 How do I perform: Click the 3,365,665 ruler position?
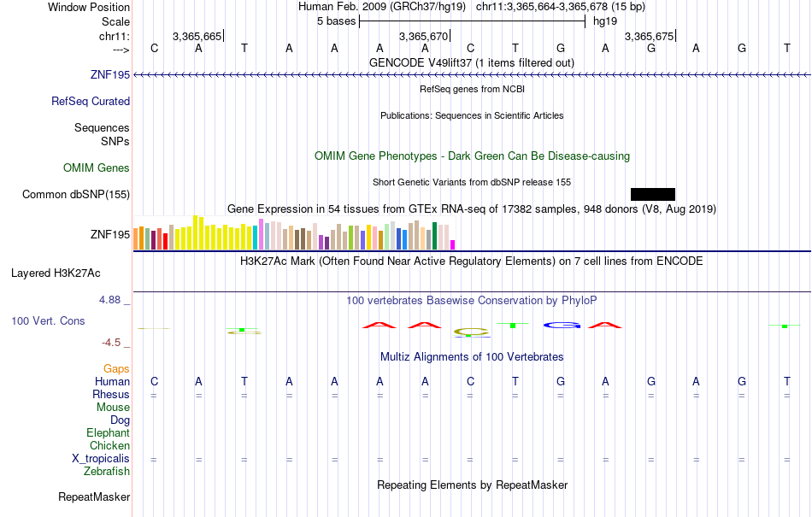pyautogui.click(x=197, y=36)
